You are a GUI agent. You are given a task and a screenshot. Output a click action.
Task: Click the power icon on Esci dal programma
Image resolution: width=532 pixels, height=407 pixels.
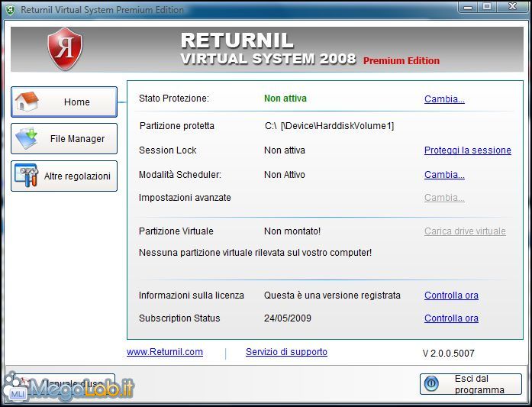[431, 384]
